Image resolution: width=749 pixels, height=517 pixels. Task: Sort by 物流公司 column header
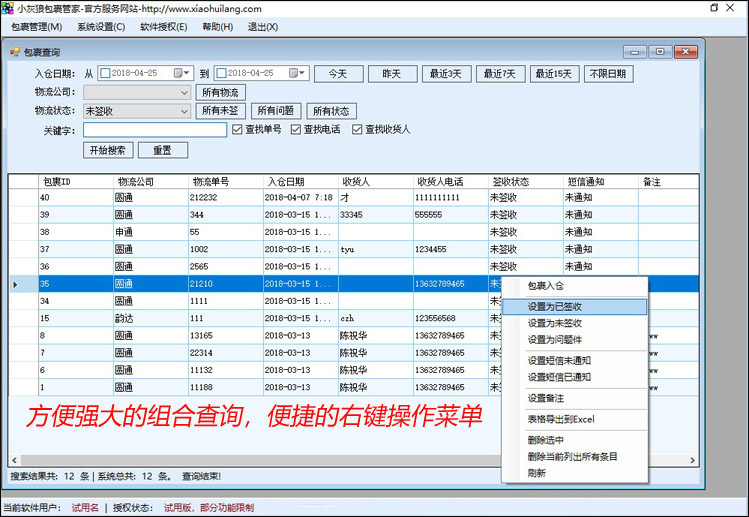150,182
